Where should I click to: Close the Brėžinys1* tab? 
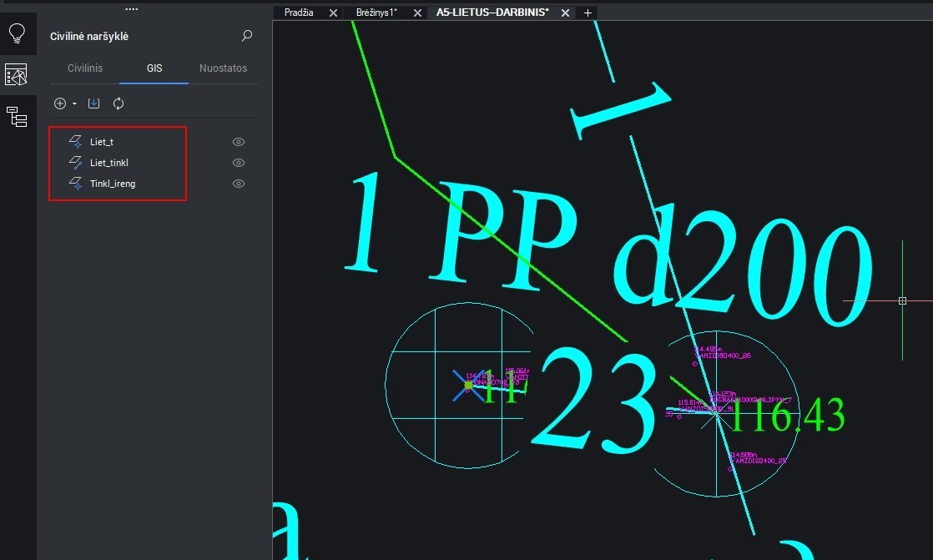click(418, 13)
